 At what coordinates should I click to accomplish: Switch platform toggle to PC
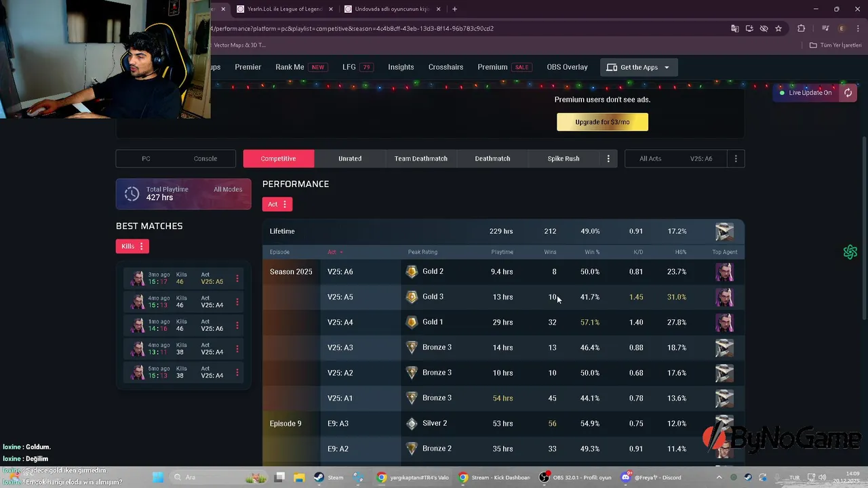point(146,159)
